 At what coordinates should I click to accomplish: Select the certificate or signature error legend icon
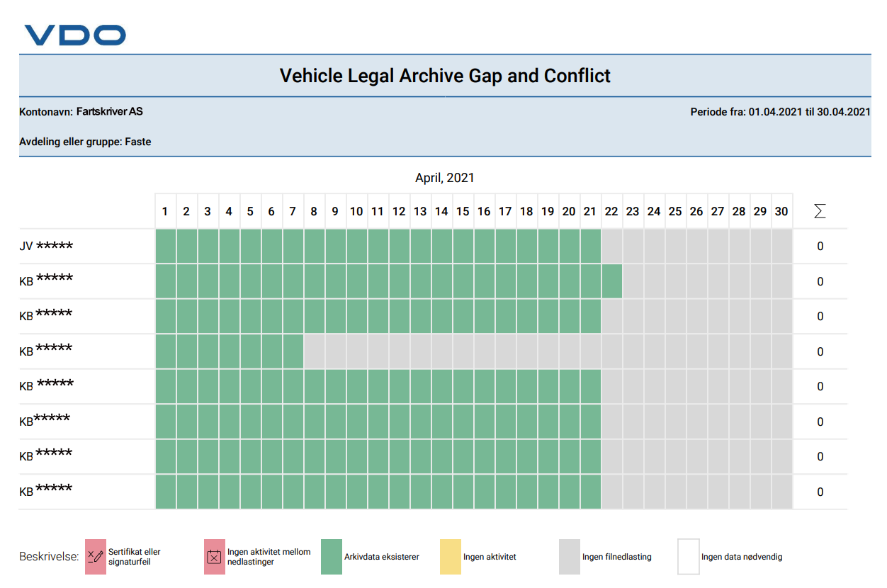(95, 557)
